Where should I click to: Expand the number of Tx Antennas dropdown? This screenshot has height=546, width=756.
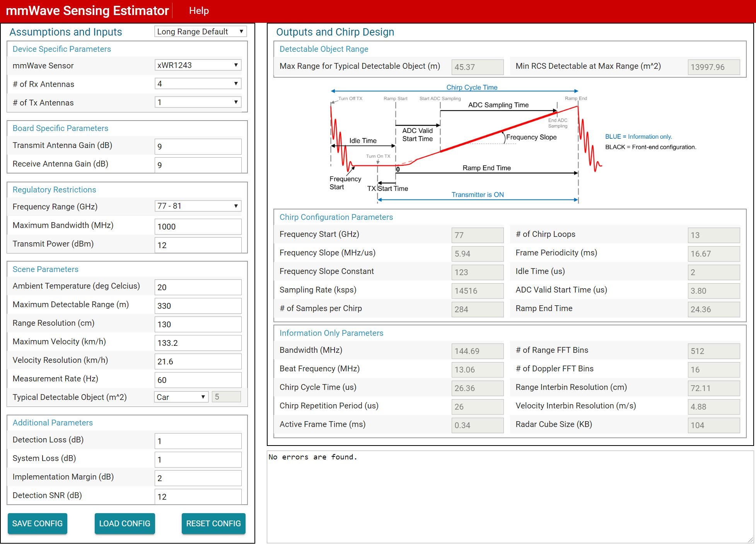[x=198, y=102]
